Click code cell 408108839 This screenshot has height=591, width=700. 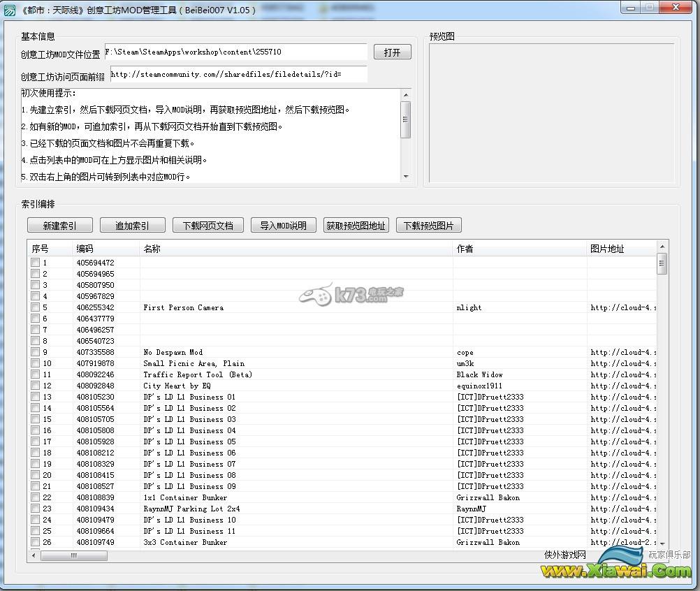pos(95,497)
